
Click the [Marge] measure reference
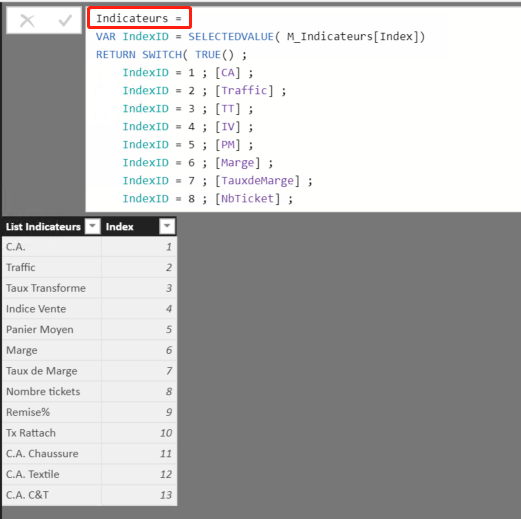click(237, 162)
